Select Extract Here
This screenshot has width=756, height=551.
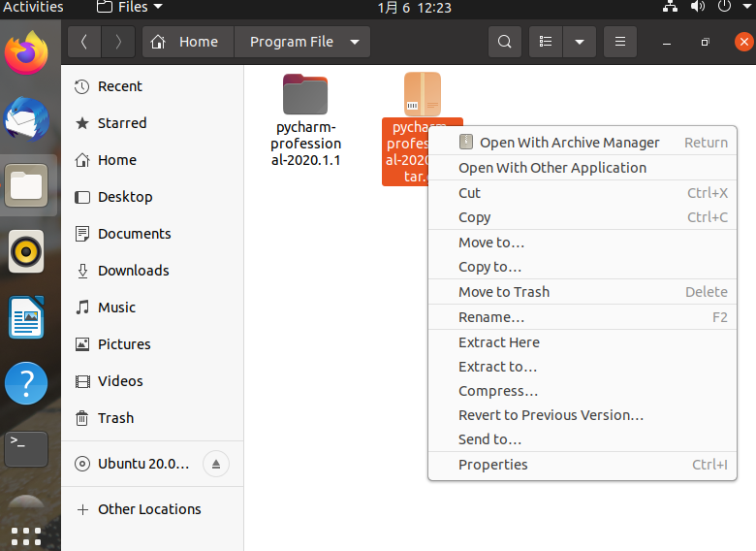[583, 342]
